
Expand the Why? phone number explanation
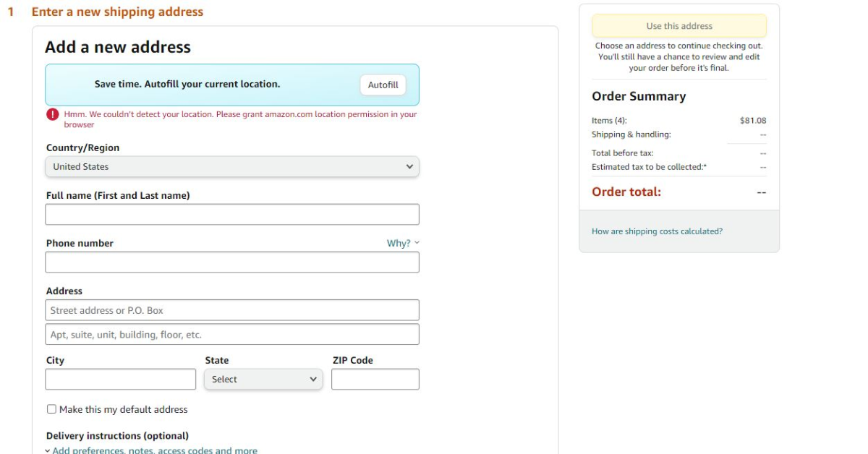pyautogui.click(x=402, y=244)
